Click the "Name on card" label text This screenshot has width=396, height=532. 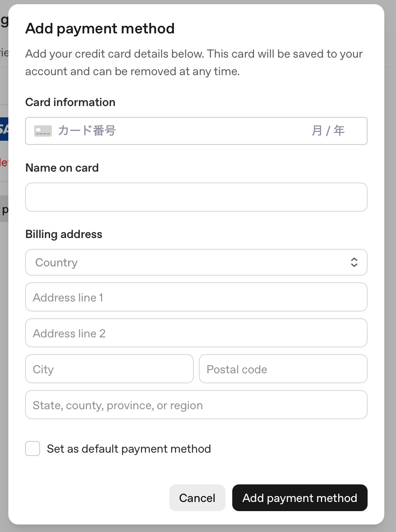coord(62,168)
